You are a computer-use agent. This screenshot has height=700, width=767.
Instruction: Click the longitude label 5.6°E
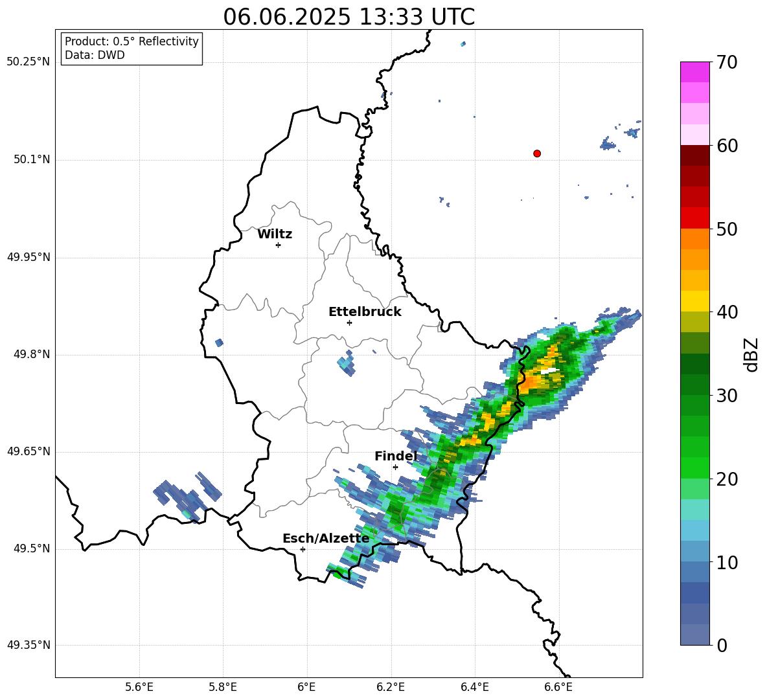pyautogui.click(x=139, y=687)
